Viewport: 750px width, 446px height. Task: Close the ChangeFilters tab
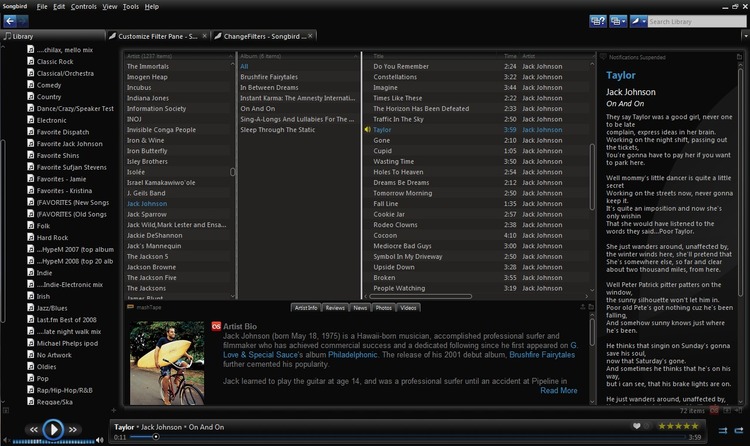point(310,36)
